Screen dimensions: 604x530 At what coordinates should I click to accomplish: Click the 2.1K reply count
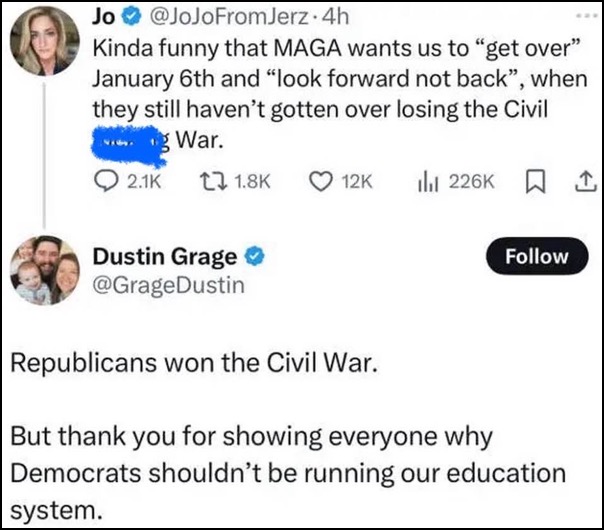coord(144,181)
